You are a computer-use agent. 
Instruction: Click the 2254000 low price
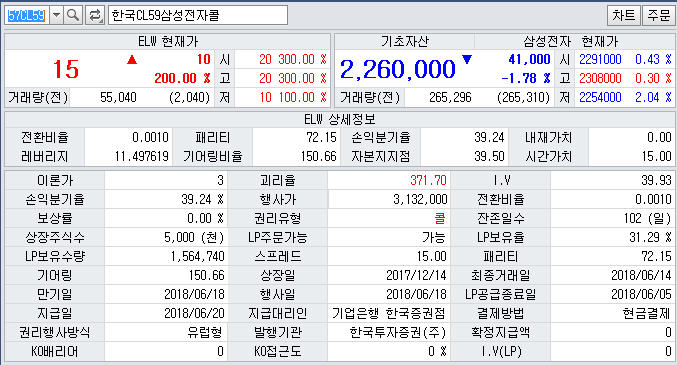600,97
